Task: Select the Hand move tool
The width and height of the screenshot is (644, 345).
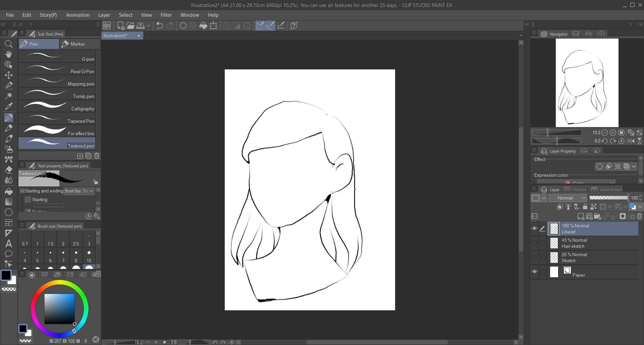Action: pos(9,54)
